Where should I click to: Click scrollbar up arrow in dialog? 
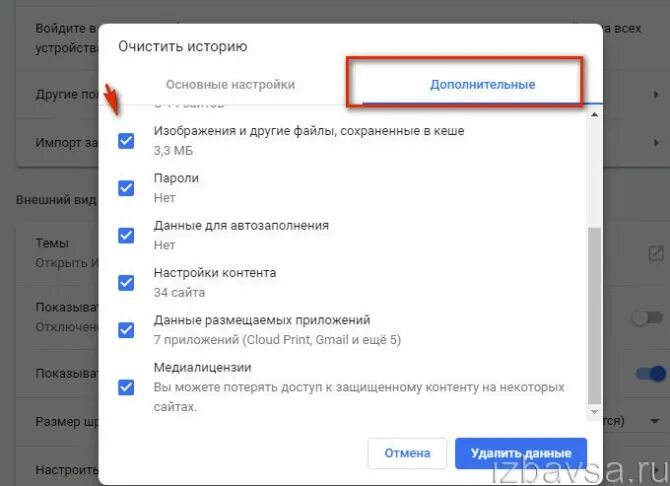pos(594,115)
